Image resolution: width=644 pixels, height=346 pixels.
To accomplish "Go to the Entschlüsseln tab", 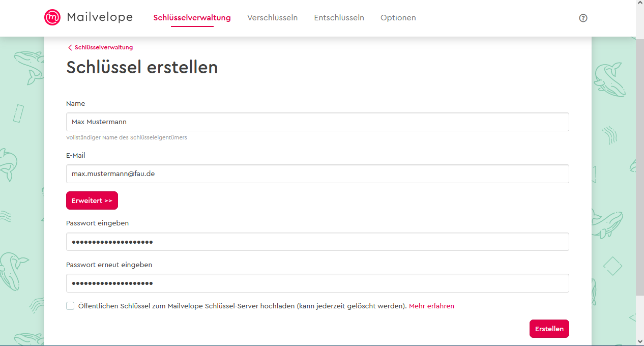I will click(x=339, y=18).
